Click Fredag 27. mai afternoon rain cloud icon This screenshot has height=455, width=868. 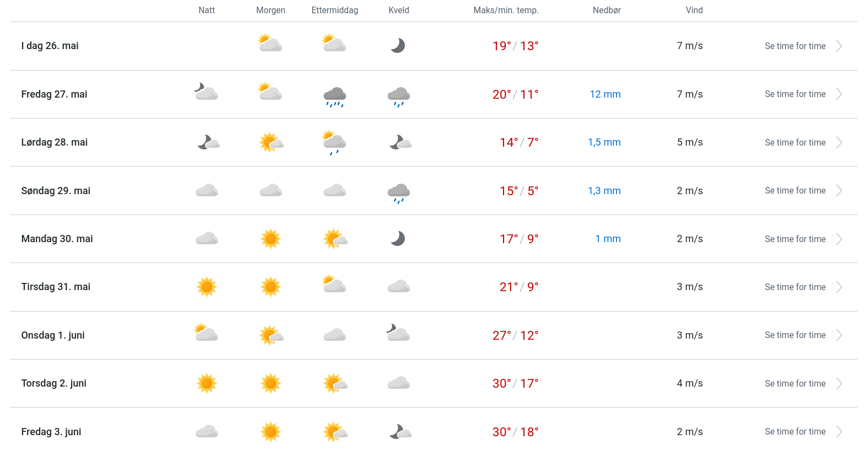pos(335,96)
